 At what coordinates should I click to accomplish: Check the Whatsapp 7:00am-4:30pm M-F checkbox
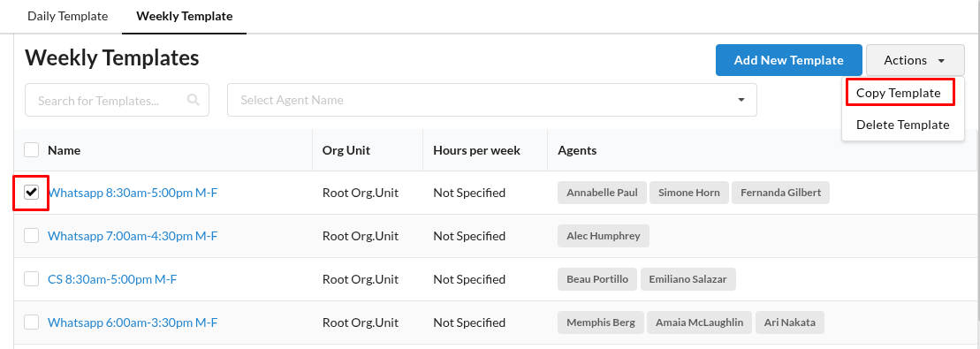point(31,236)
